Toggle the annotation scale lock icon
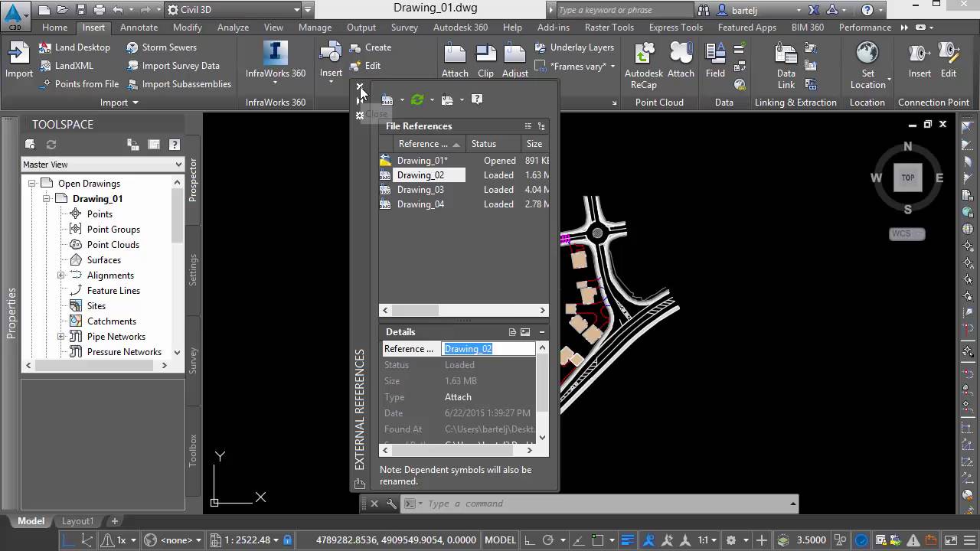The height and width of the screenshot is (551, 980). coord(288,540)
